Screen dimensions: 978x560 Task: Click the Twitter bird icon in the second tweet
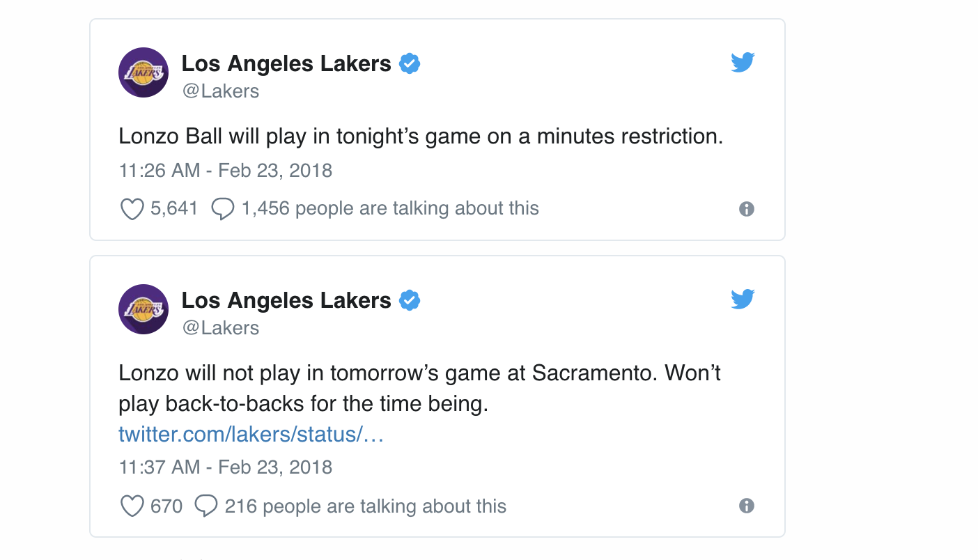click(x=743, y=300)
